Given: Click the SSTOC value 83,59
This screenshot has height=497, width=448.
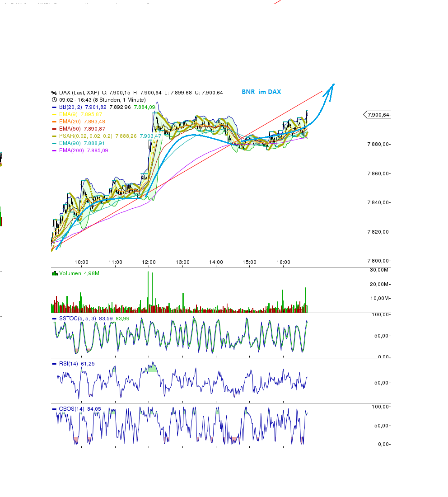Looking at the screenshot, I should click(106, 319).
